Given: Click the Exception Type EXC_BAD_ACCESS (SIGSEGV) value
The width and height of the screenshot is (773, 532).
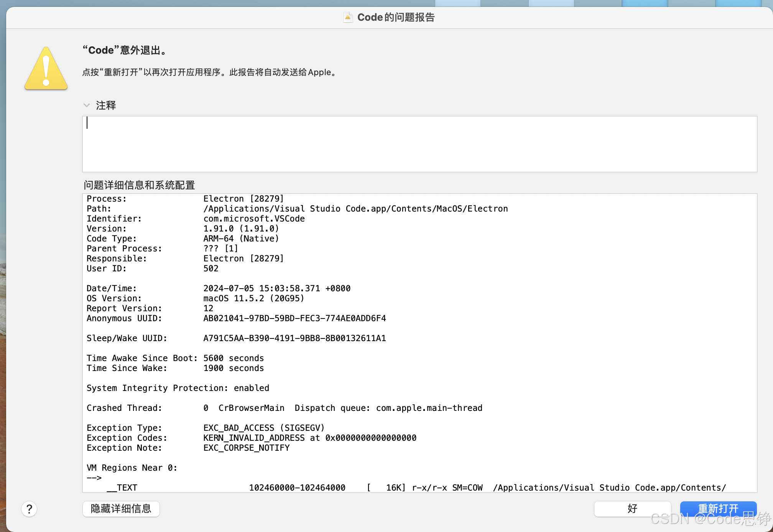Looking at the screenshot, I should pos(264,428).
